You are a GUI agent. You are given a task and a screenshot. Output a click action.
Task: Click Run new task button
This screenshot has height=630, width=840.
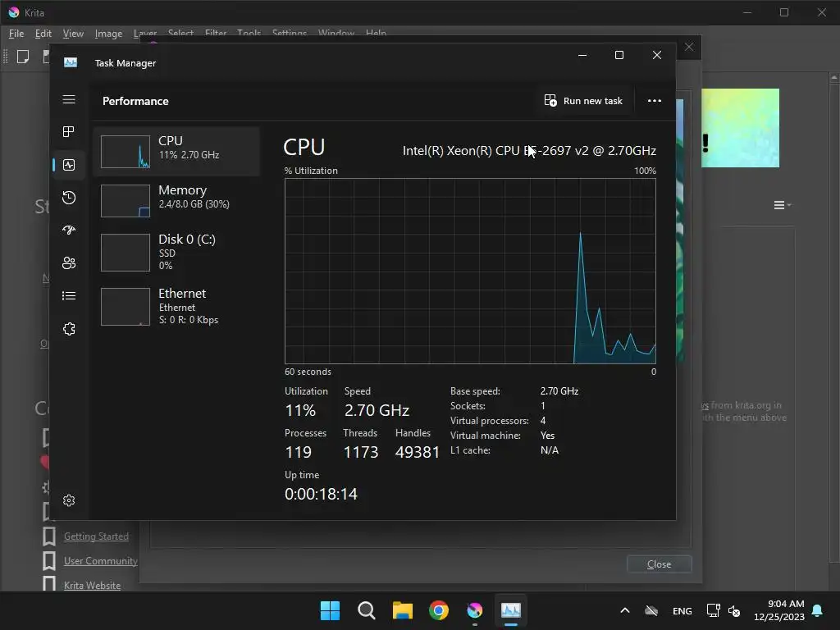coord(583,101)
